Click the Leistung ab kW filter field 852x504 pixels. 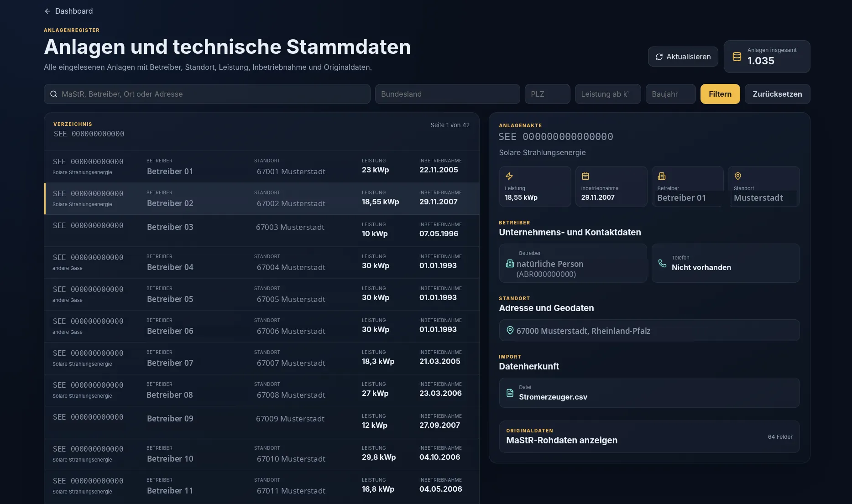tap(608, 94)
